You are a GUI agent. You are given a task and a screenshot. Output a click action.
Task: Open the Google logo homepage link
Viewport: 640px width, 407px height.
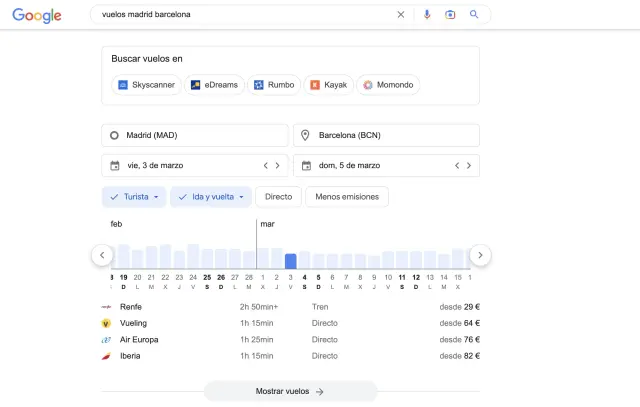coord(37,15)
